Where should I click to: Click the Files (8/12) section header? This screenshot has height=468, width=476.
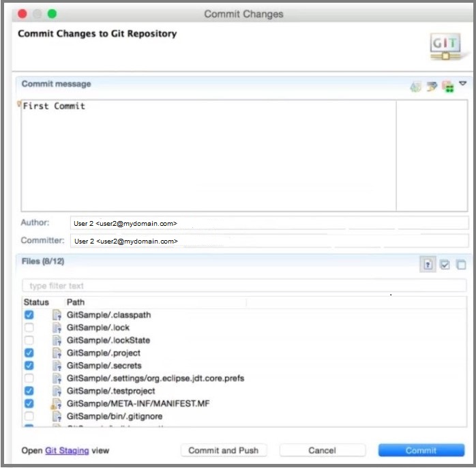point(43,261)
